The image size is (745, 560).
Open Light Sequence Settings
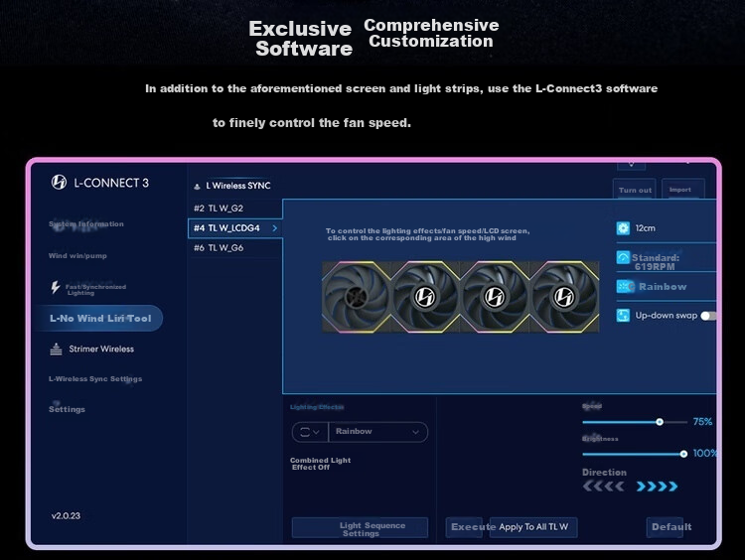[360, 528]
